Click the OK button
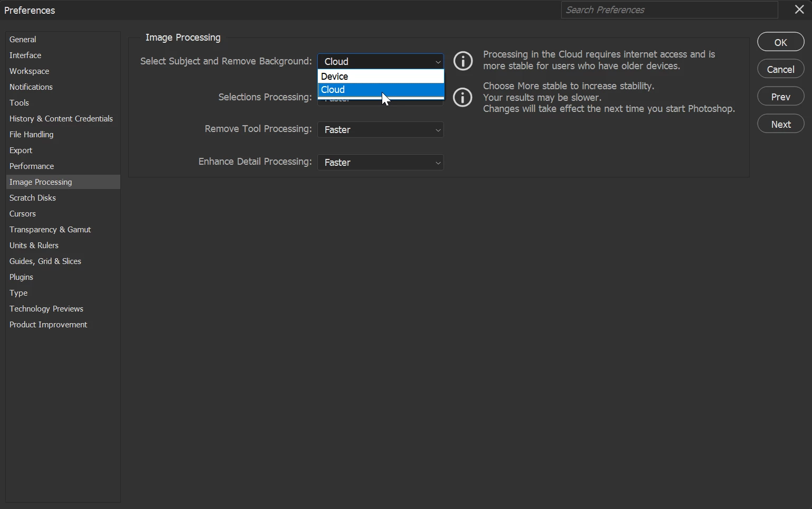Screen dimensions: 812x509 click(781, 42)
